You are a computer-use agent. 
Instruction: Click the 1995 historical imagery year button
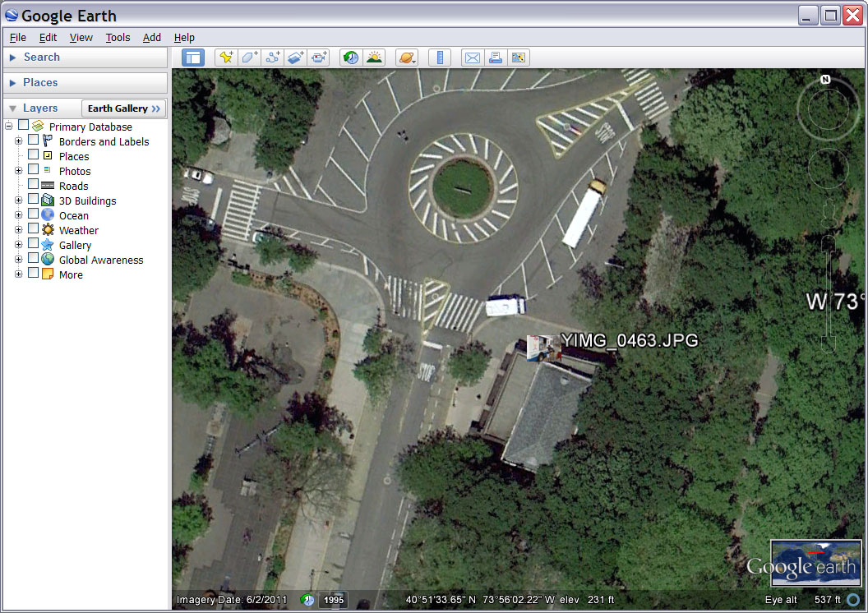tap(333, 600)
